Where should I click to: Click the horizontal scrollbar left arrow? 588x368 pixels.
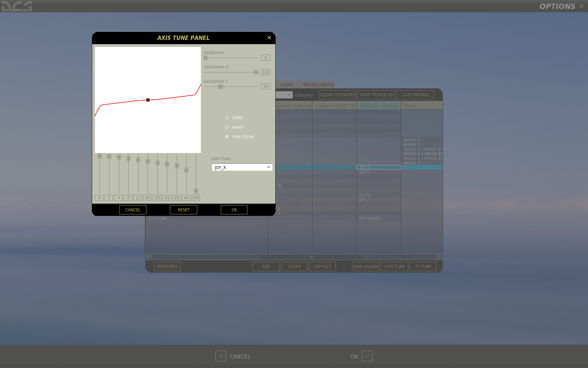(148, 257)
